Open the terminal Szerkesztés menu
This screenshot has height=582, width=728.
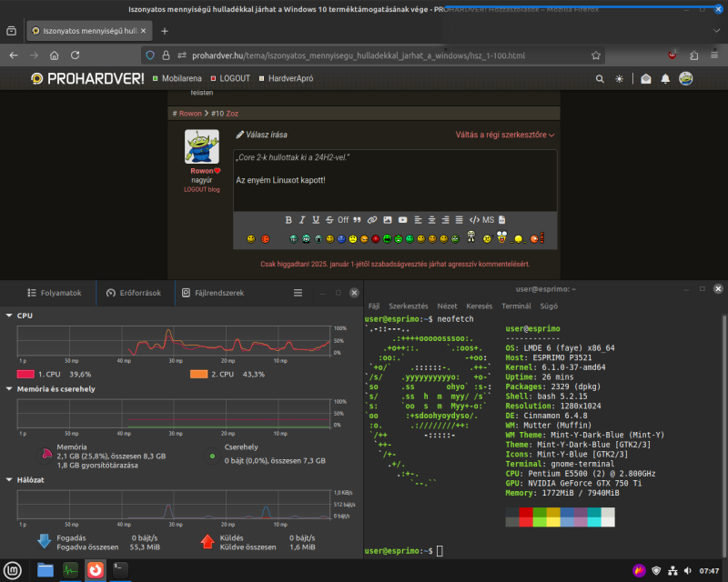[x=408, y=306]
